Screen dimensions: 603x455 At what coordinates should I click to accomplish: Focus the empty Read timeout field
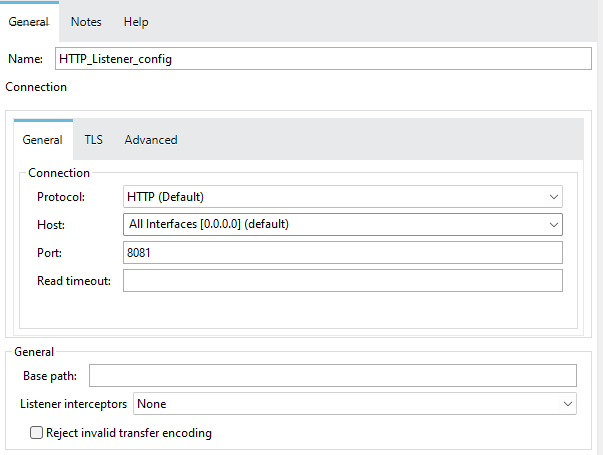(342, 281)
